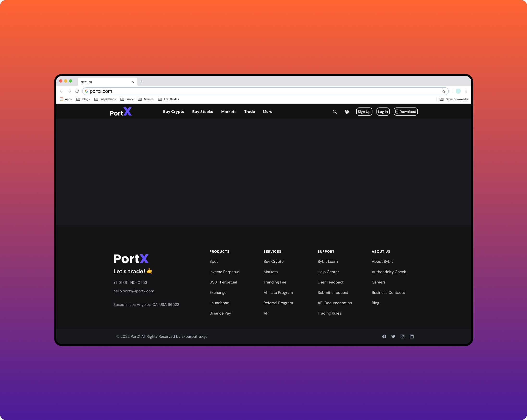Click the LinkedIn social media icon
The width and height of the screenshot is (527, 420).
411,336
